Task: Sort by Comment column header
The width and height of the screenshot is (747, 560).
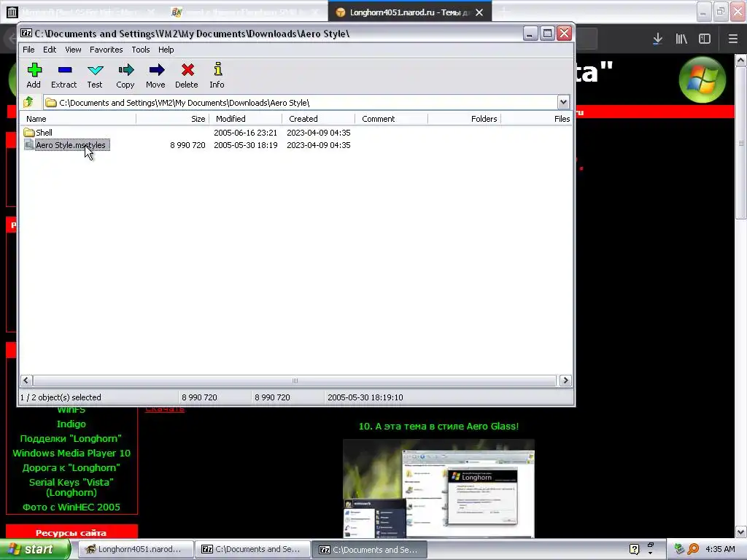Action: pyautogui.click(x=391, y=119)
